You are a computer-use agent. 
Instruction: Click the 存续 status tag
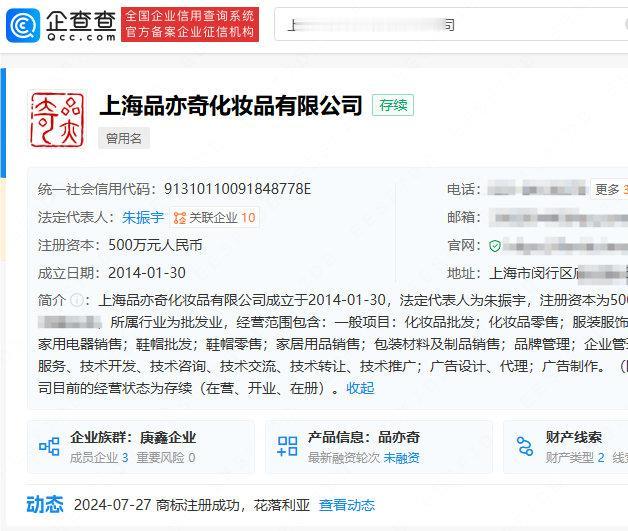(x=393, y=105)
